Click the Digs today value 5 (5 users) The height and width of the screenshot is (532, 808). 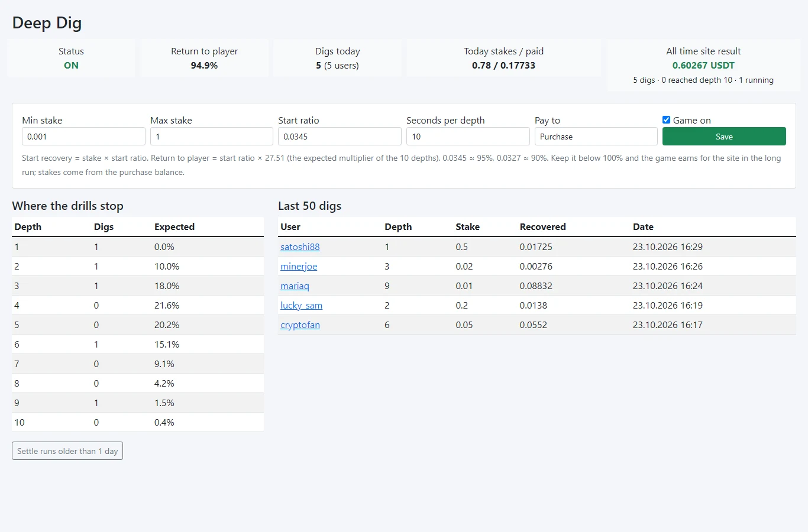pos(337,65)
